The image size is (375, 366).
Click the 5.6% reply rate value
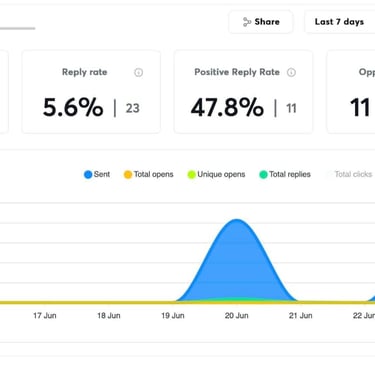point(73,107)
